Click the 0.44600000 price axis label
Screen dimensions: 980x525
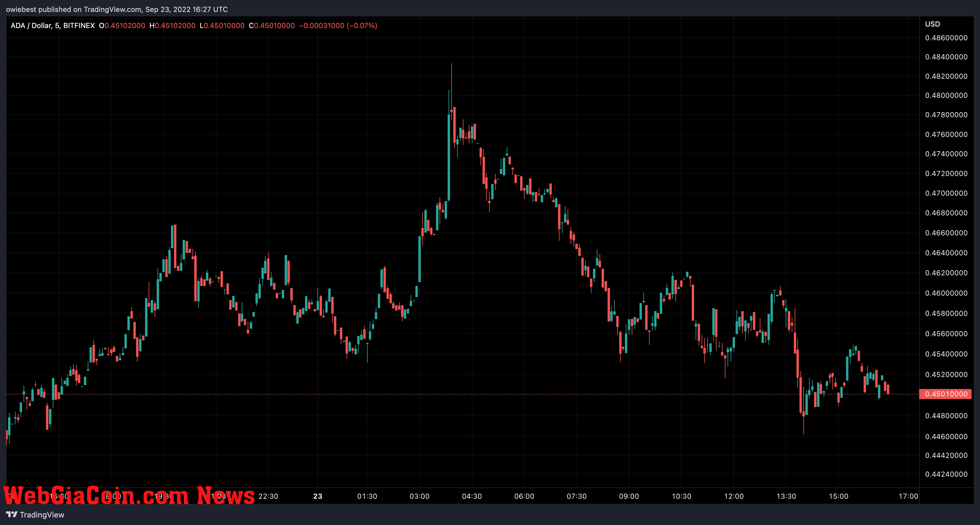946,436
